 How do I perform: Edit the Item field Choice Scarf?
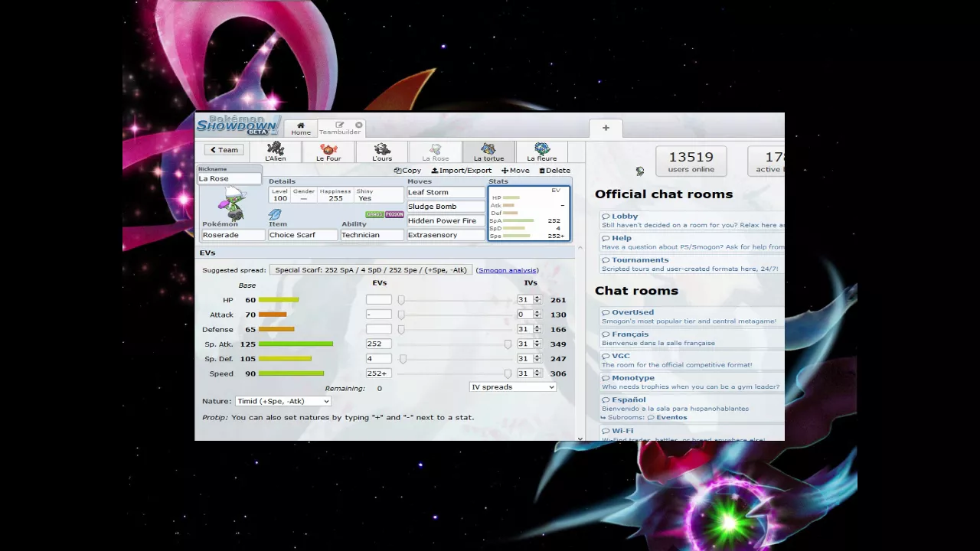[302, 235]
